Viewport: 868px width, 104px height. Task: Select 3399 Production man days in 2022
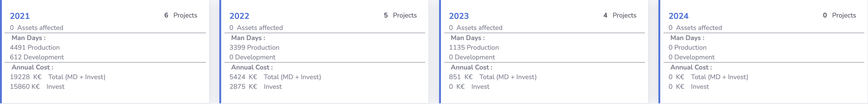coord(254,47)
